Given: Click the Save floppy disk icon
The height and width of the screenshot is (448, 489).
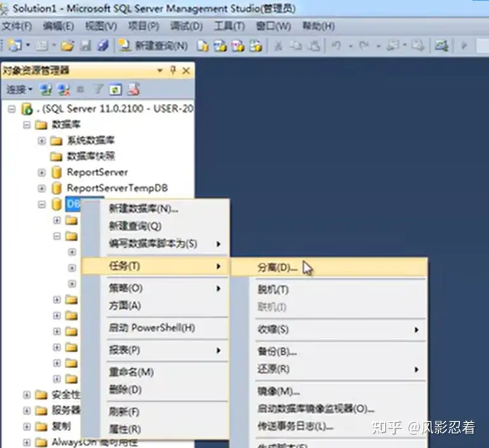Looking at the screenshot, I should click(x=86, y=46).
